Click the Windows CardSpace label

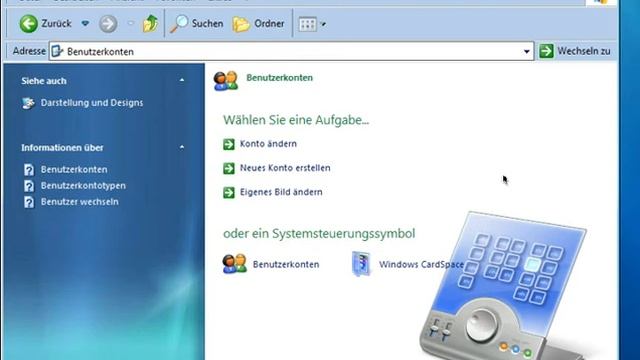[421, 264]
